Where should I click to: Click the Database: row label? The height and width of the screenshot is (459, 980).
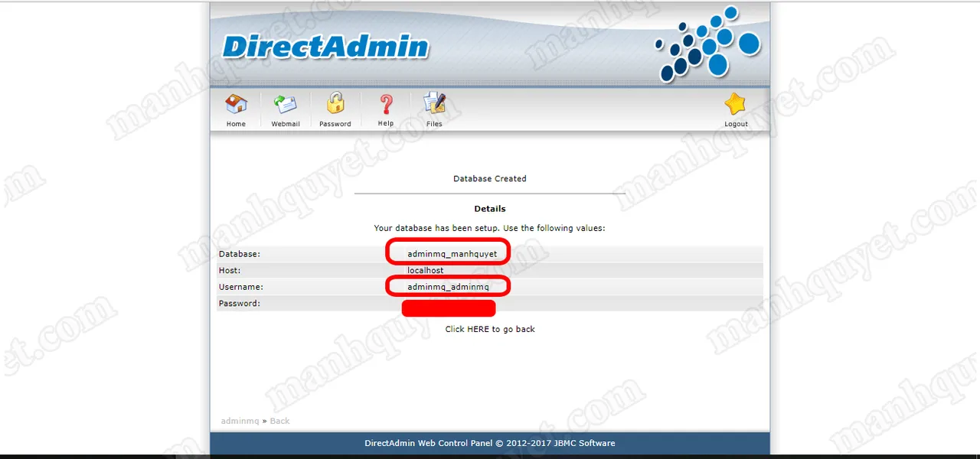[x=240, y=254]
